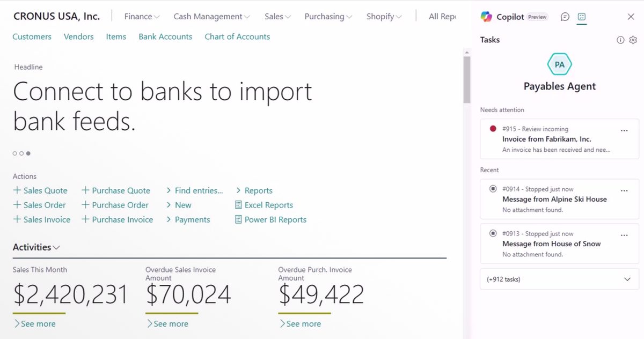Open the New action group
Screen dimensions: 644x339
[179, 205]
